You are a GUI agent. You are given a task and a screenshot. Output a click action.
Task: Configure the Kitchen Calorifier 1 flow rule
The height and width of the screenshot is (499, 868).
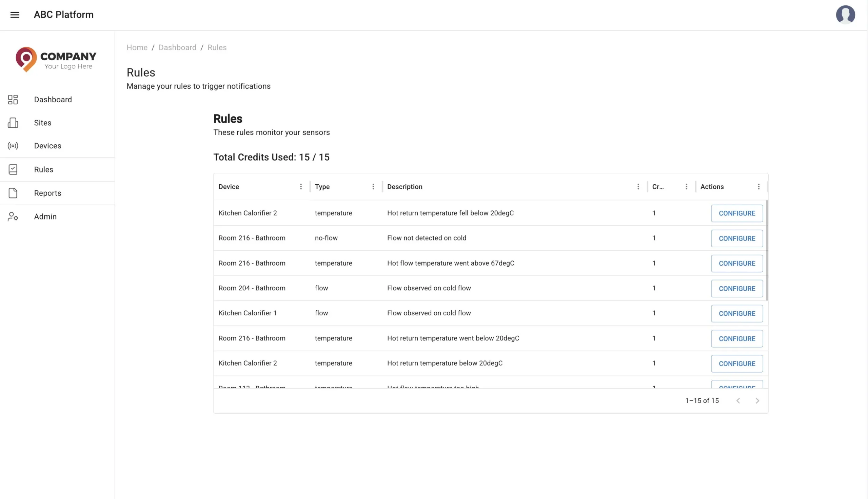[x=737, y=313]
